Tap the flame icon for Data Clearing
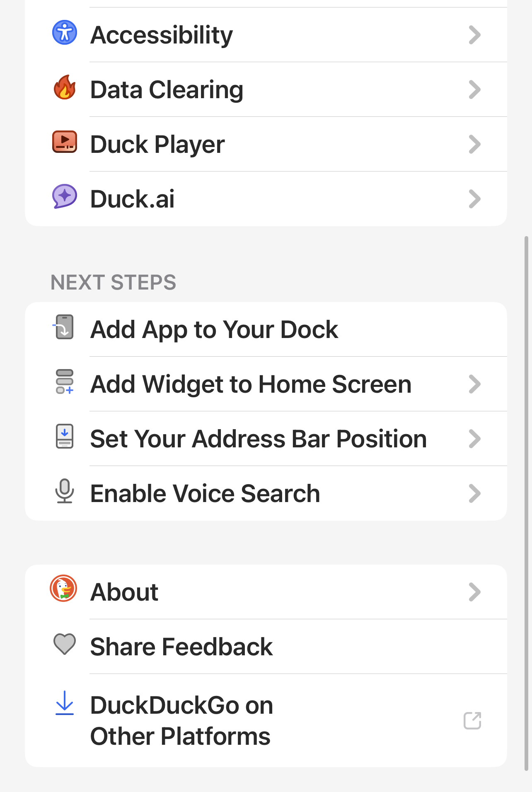Viewport: 532px width, 792px height. (65, 87)
